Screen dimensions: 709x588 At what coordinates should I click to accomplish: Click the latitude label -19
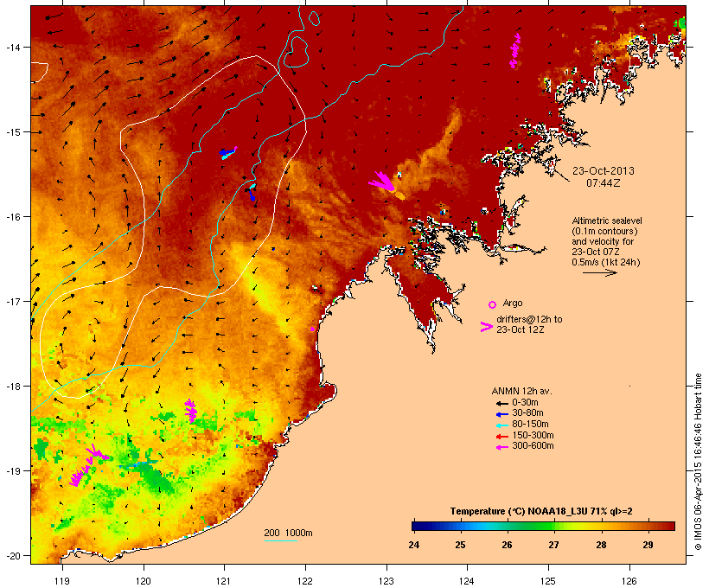pyautogui.click(x=13, y=471)
